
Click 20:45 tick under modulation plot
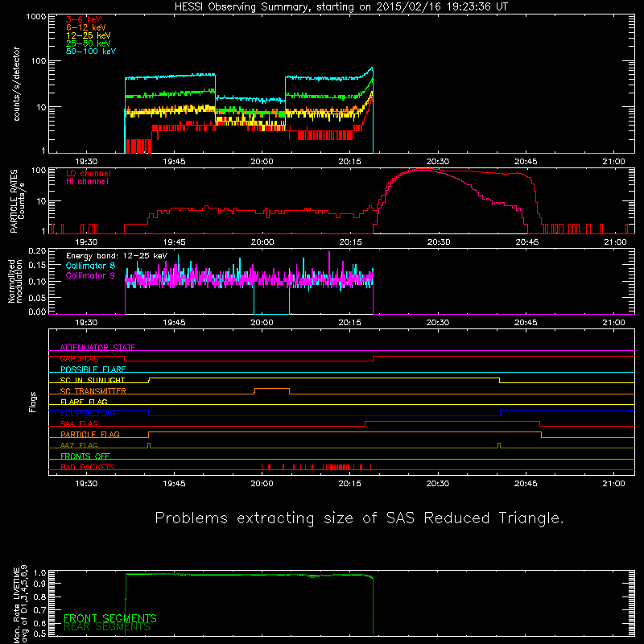[526, 323]
